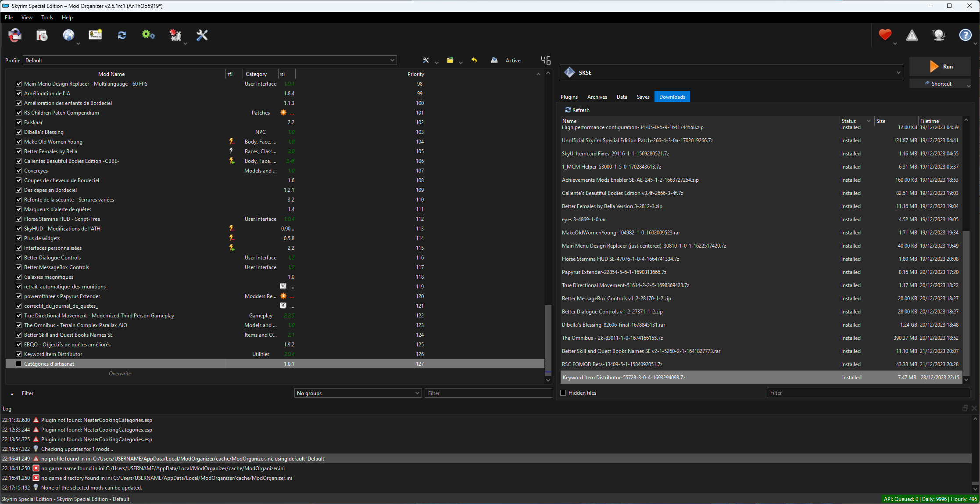Uncheck the Falskaar mod checkbox
This screenshot has height=504, width=980.
coord(18,122)
